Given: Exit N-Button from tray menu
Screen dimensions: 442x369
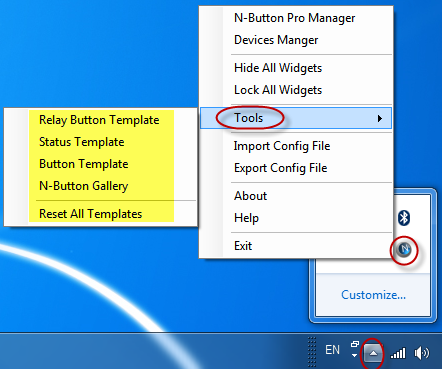Looking at the screenshot, I should 243,246.
